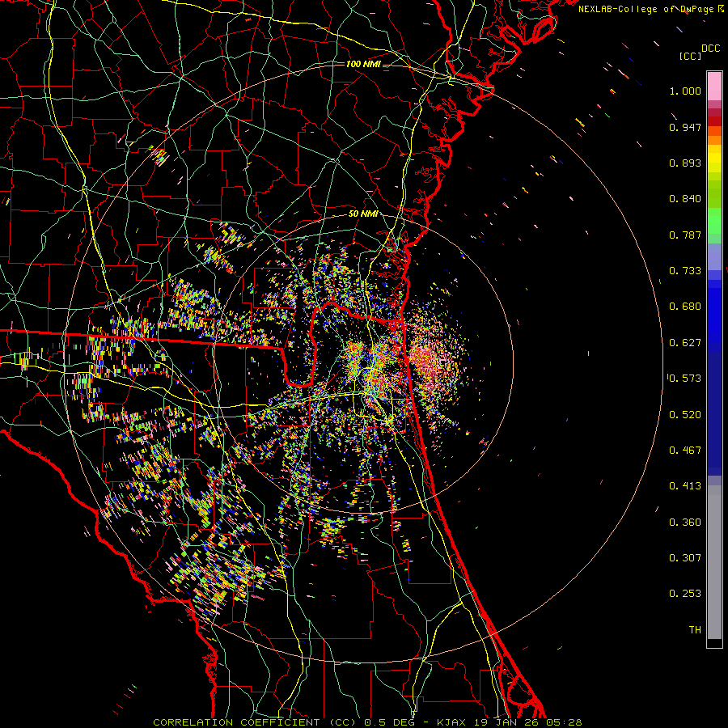Viewport: 728px width, 728px height.
Task: Select the 0.947 legend value
Action: click(x=685, y=127)
